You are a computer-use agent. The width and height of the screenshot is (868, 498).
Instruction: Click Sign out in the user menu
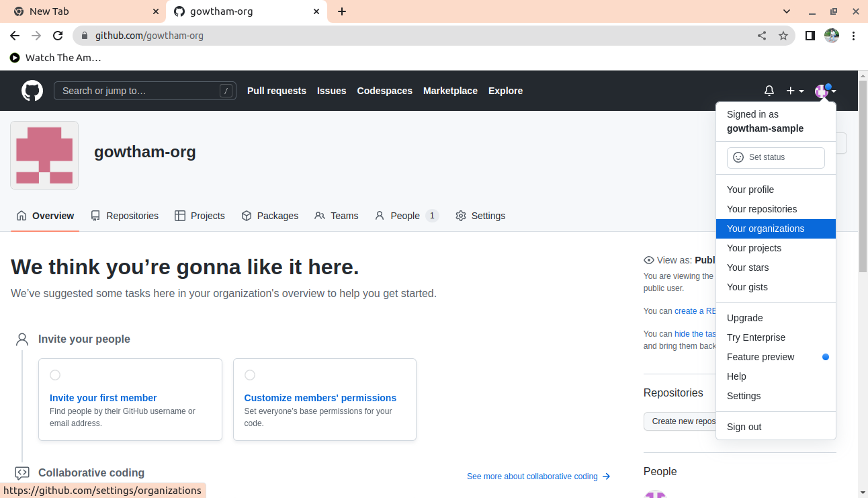point(744,427)
